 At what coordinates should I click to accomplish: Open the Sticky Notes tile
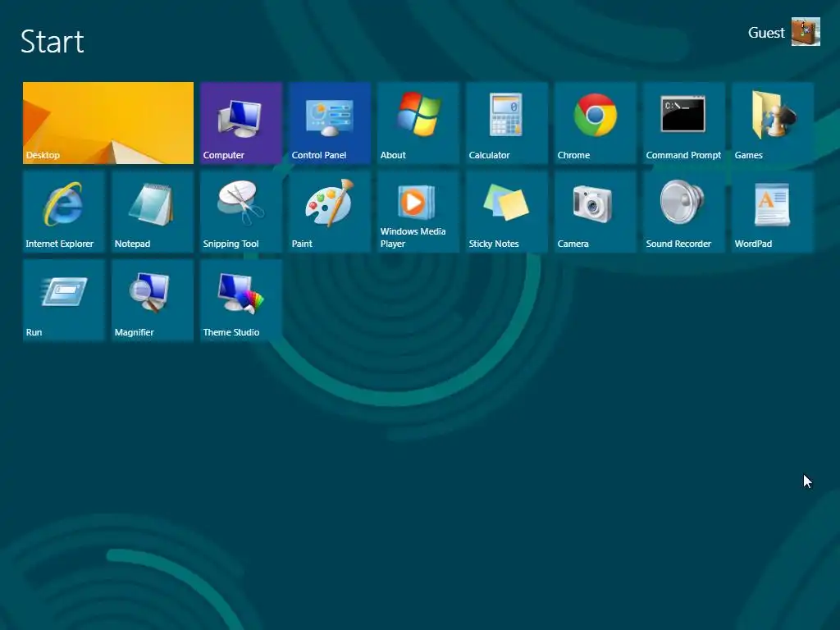click(x=507, y=212)
